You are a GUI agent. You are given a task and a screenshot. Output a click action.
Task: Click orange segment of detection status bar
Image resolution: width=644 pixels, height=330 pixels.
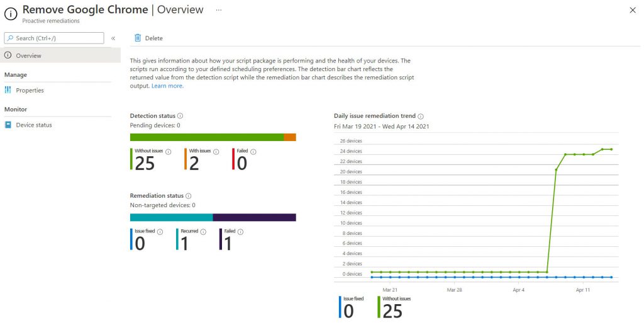pos(290,137)
